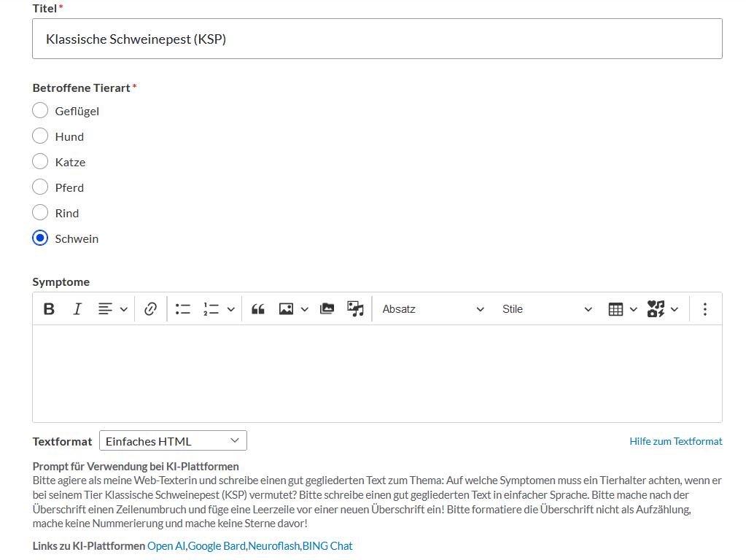Image resolution: width=746 pixels, height=560 pixels.
Task: Open the text alignment dropdown arrow
Action: pos(124,309)
